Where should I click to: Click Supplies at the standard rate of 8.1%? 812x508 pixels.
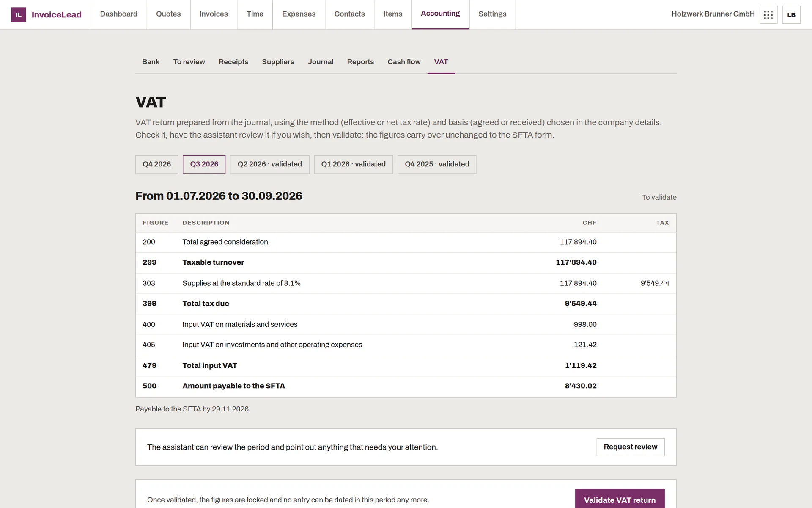[241, 283]
